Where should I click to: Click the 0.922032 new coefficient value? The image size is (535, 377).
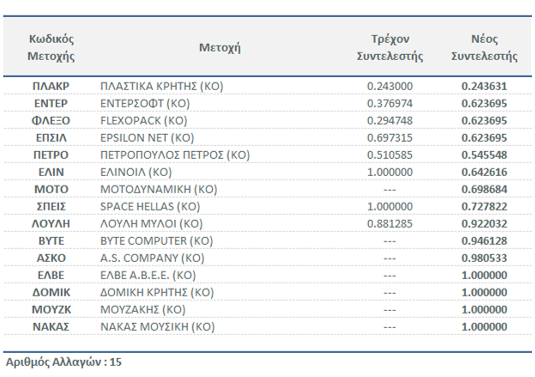(x=484, y=224)
